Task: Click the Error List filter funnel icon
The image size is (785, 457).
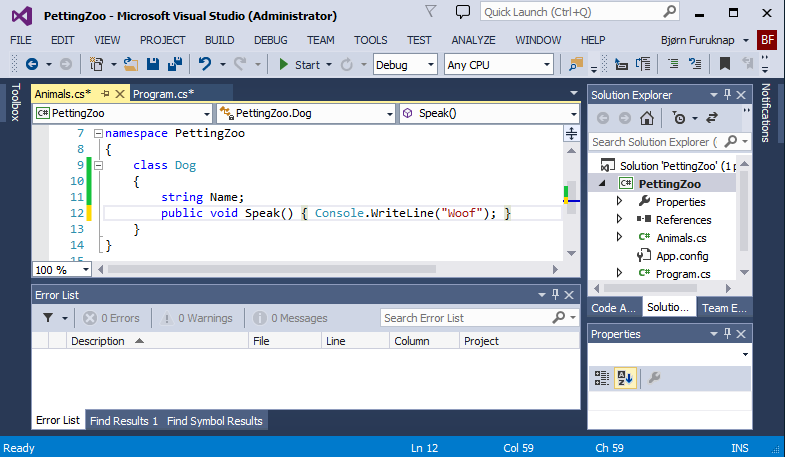Action: (x=48, y=317)
